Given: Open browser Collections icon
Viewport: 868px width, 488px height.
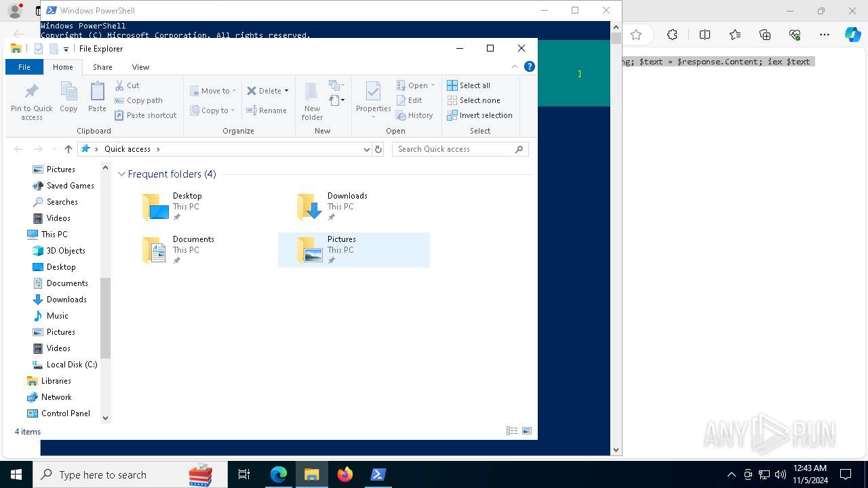Looking at the screenshot, I should (765, 35).
